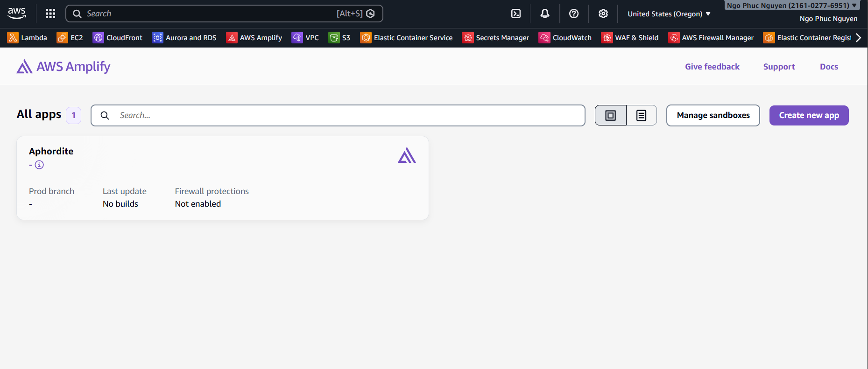Open the notifications bell
This screenshot has width=868, height=369.
coord(545,14)
